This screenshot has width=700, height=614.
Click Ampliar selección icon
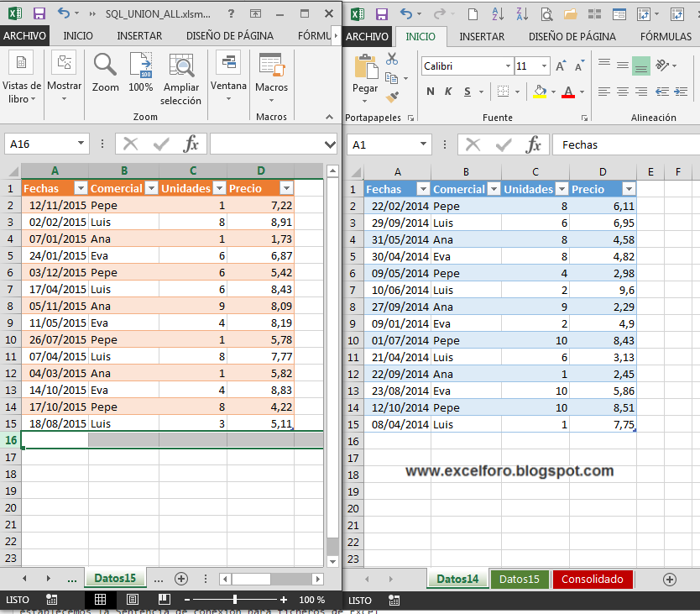tap(180, 66)
